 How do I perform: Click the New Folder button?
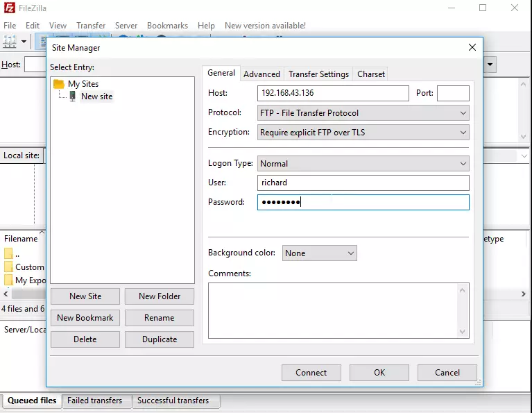click(160, 296)
